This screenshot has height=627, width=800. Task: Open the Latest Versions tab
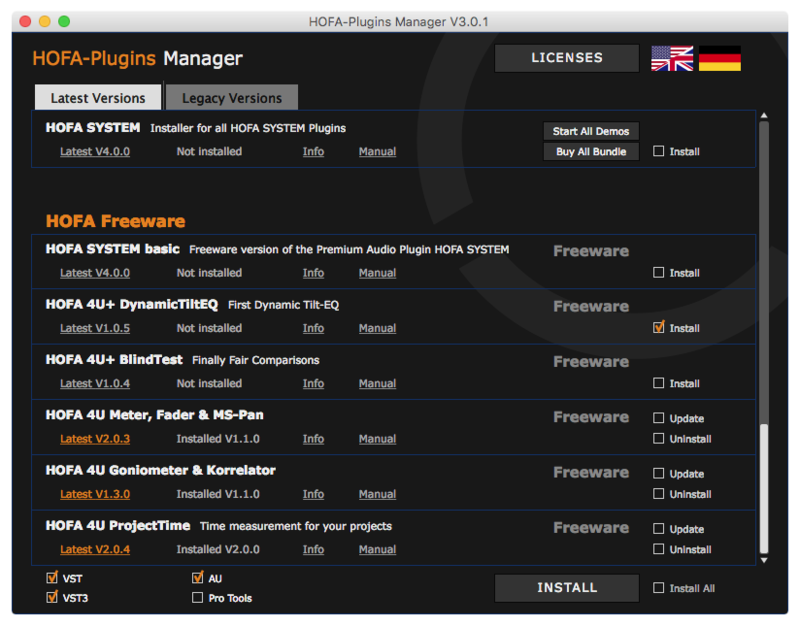tap(98, 97)
